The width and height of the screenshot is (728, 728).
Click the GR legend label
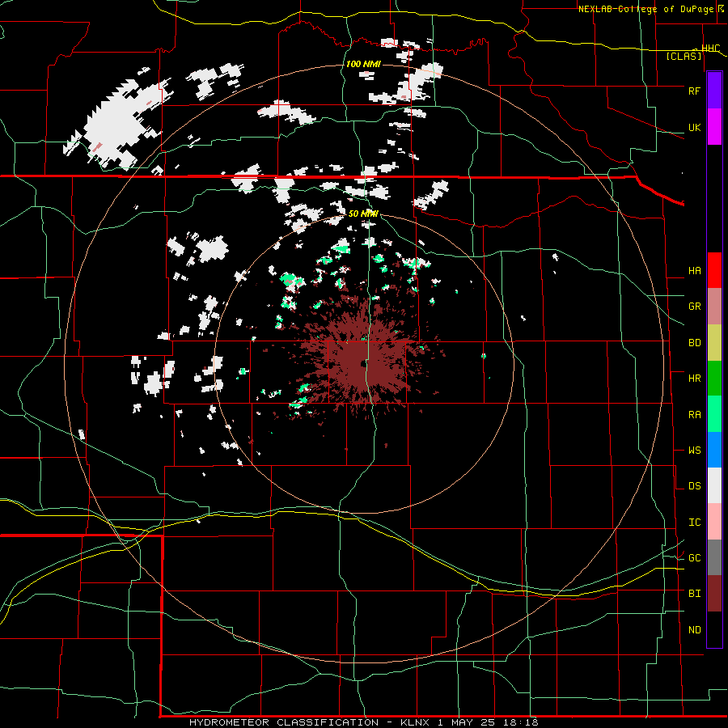point(694,307)
